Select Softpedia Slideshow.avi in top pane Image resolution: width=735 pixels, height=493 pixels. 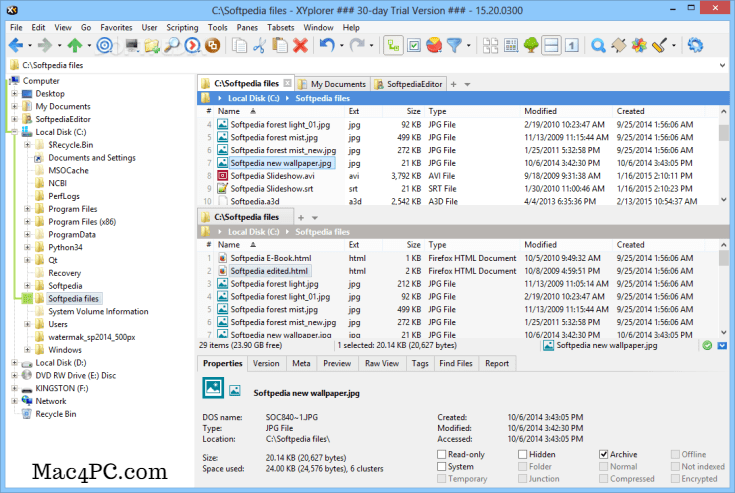[x=272, y=176]
